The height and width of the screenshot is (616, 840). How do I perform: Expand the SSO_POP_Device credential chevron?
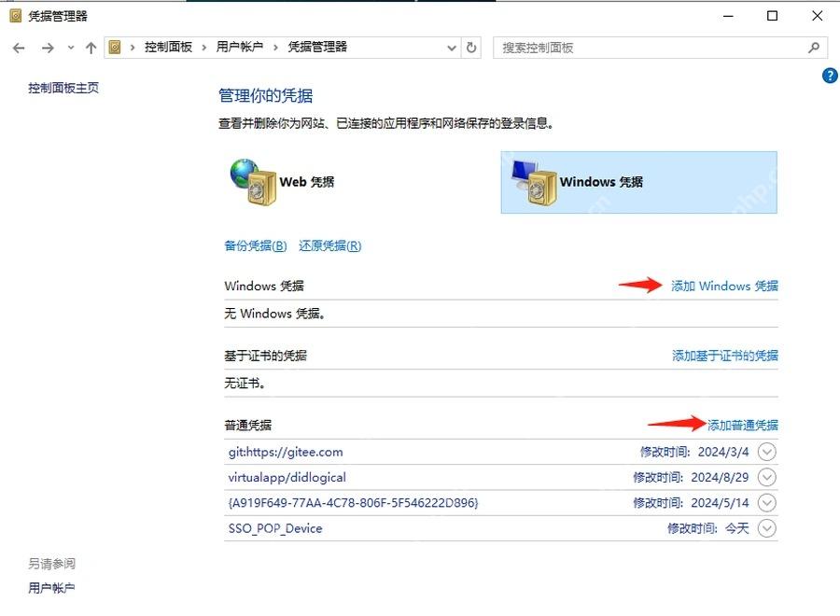(766, 528)
